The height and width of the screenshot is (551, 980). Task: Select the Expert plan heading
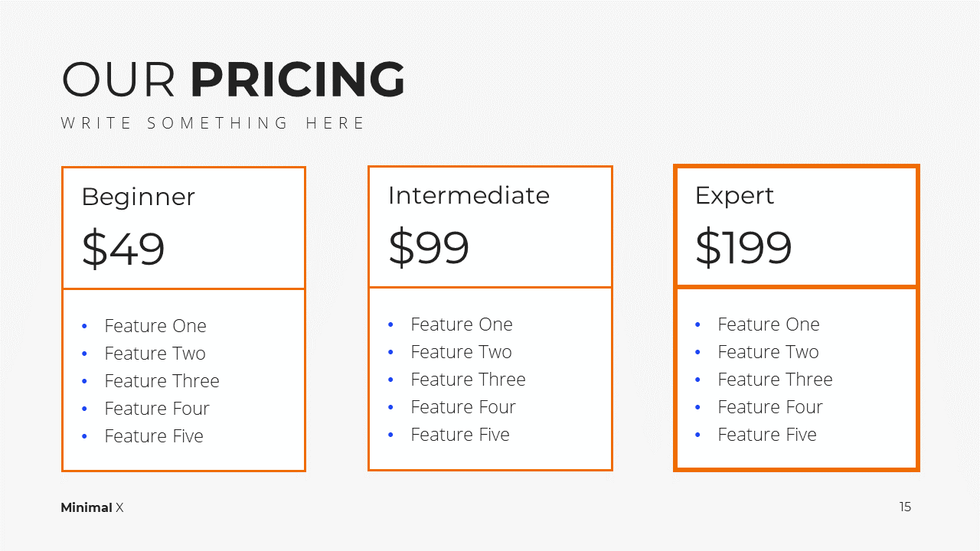tap(734, 196)
